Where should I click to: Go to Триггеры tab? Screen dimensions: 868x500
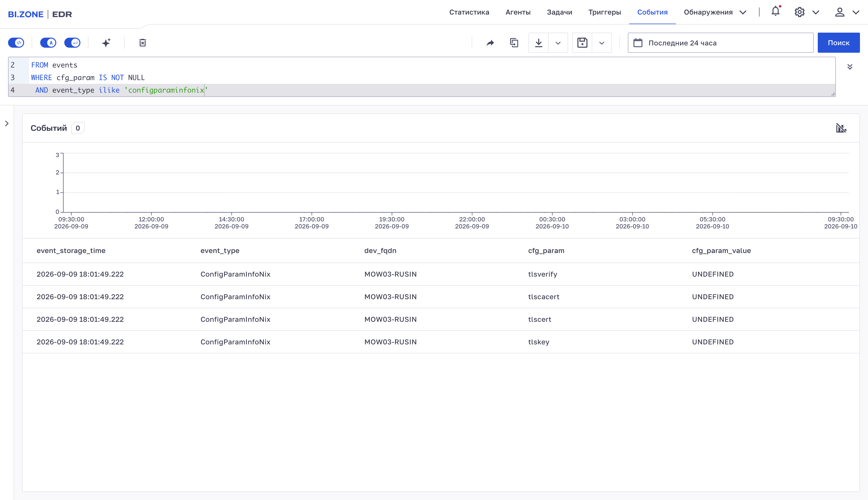[x=605, y=12]
